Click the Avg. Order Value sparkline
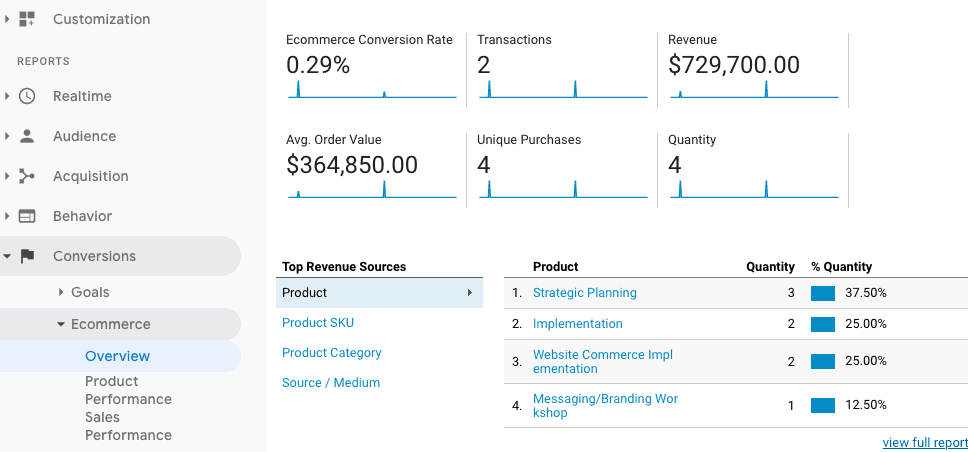This screenshot has height=452, width=968. 372,189
